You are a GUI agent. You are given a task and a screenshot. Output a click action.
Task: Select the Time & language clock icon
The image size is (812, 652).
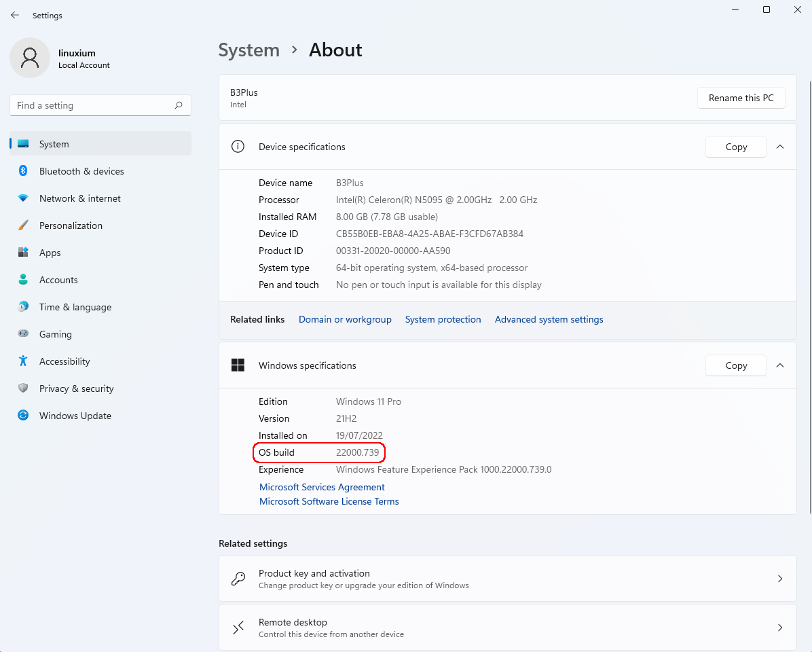[23, 306]
